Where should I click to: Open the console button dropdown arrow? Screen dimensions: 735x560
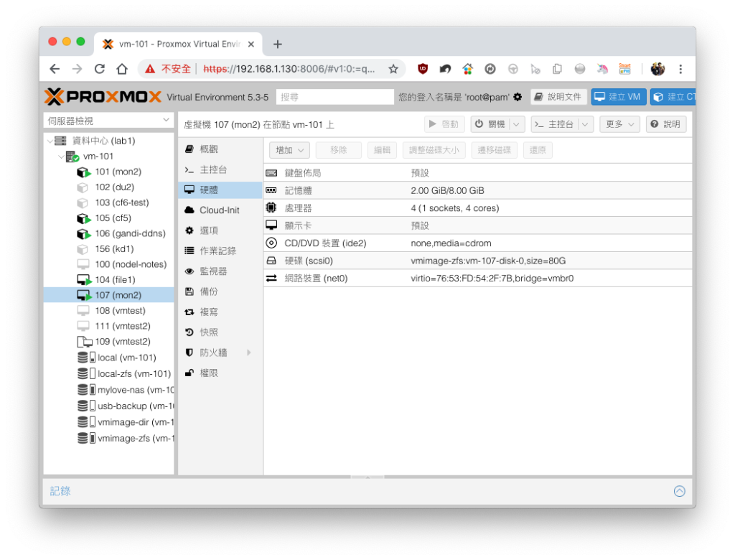(x=585, y=124)
